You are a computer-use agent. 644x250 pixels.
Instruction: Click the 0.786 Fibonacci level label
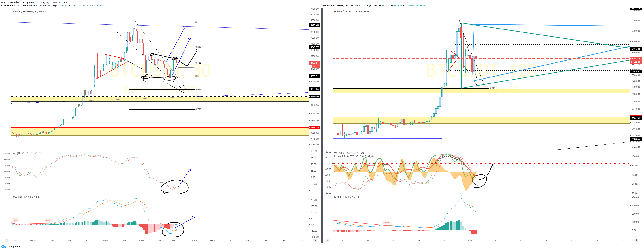pos(198,109)
